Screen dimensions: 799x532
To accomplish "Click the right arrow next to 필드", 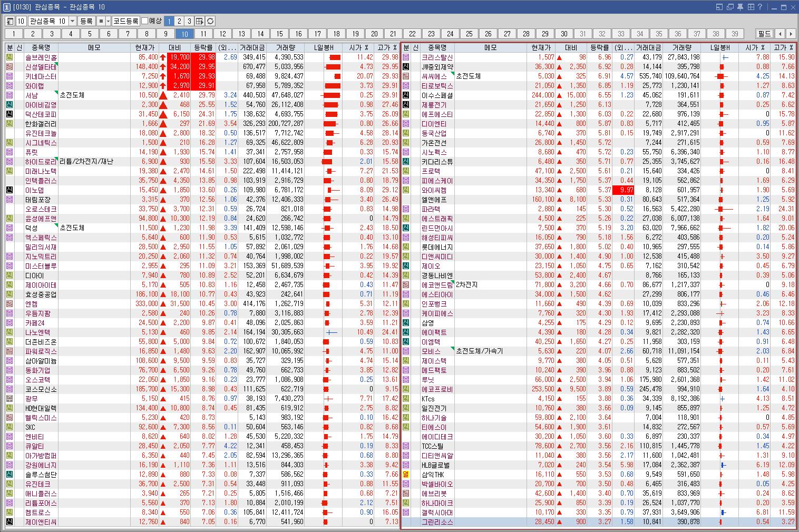I will click(790, 34).
